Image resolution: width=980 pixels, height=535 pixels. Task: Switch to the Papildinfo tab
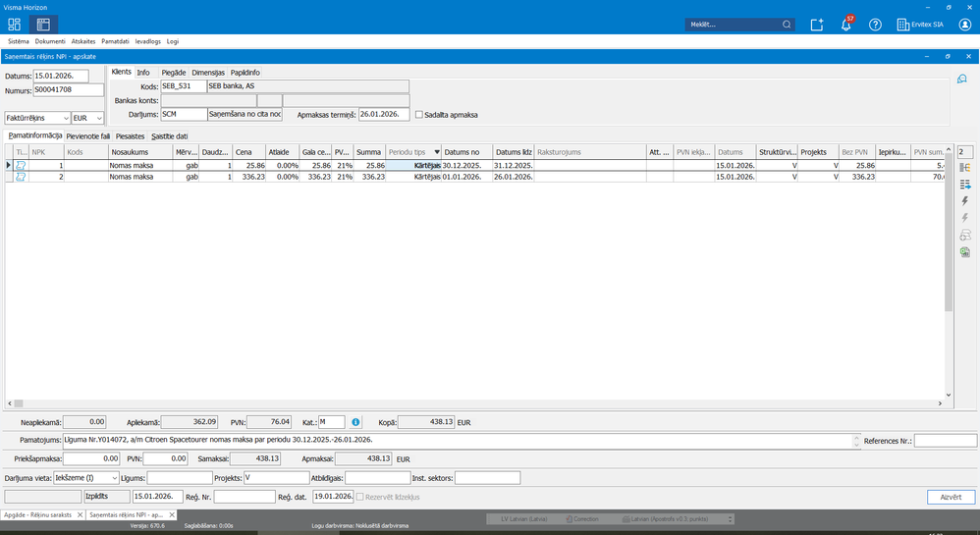(x=245, y=73)
